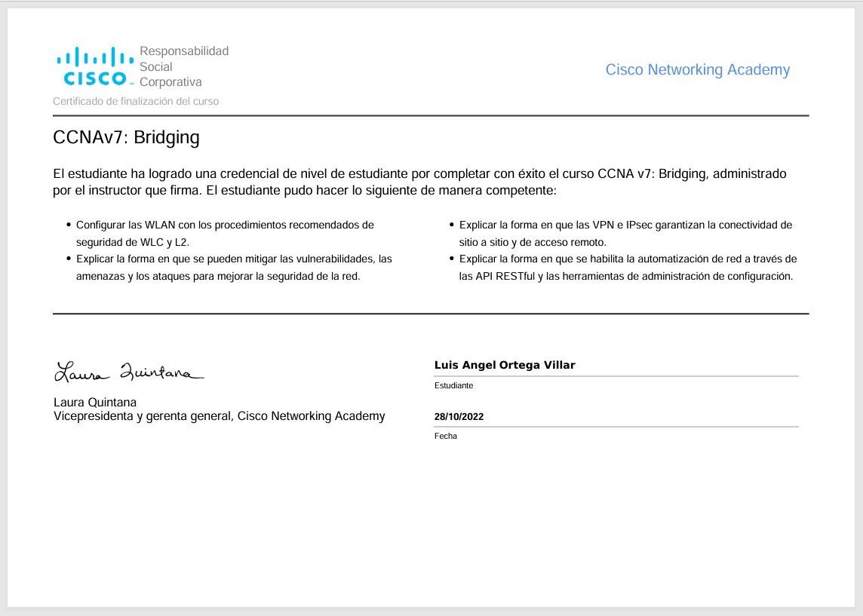863x616 pixels.
Task: Click "Certificado de finalización del curso" caption
Action: [136, 101]
